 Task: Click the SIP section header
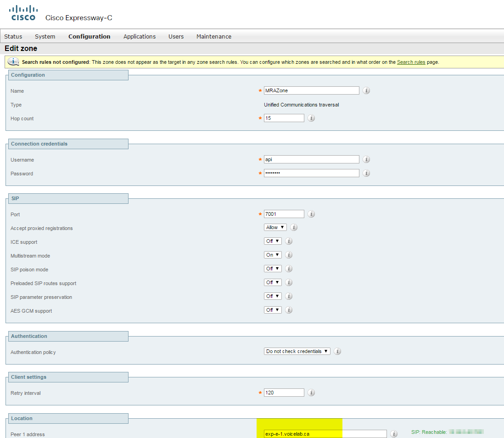click(68, 198)
